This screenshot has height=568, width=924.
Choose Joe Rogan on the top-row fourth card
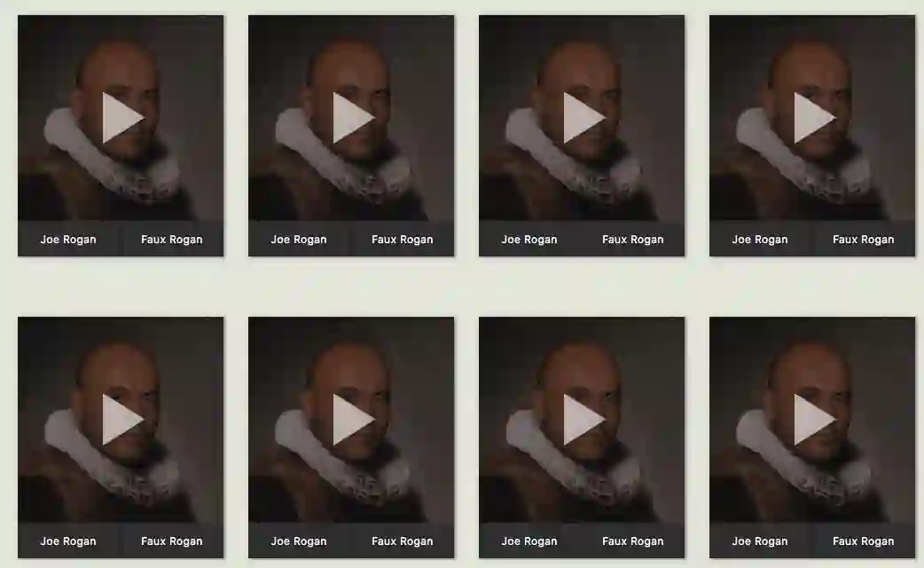760,240
